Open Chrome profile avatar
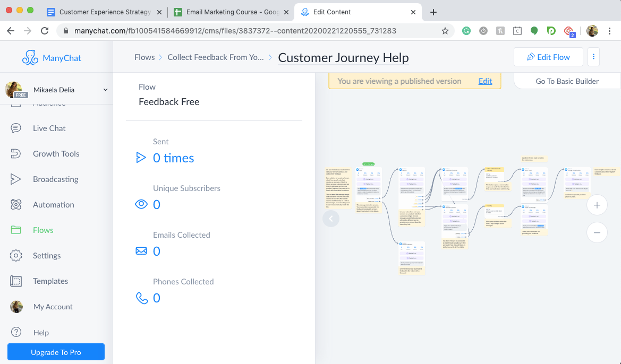 coord(592,31)
